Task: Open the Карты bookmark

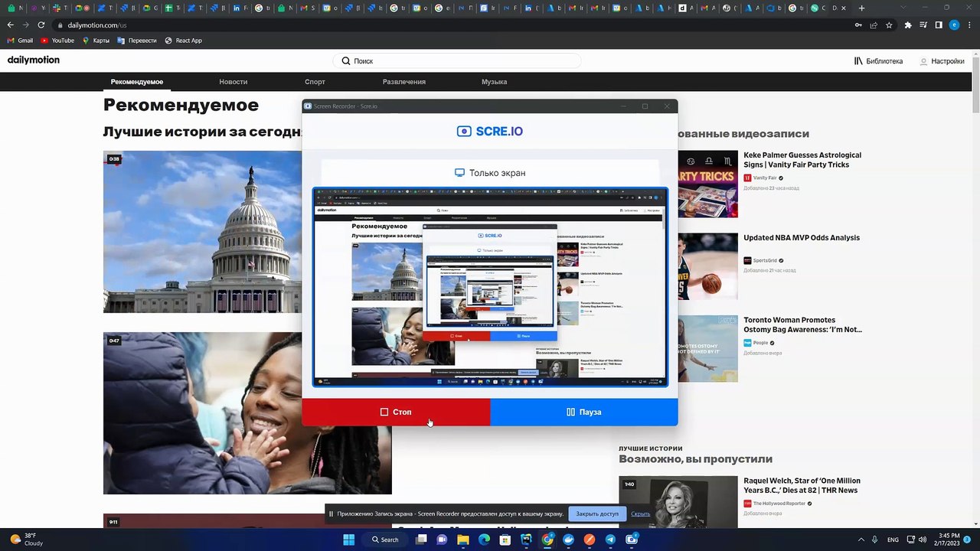Action: click(x=96, y=41)
